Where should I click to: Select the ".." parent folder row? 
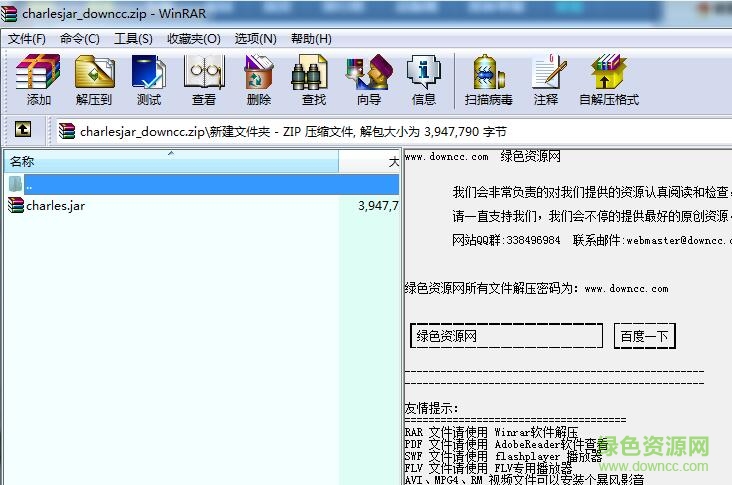pos(201,184)
